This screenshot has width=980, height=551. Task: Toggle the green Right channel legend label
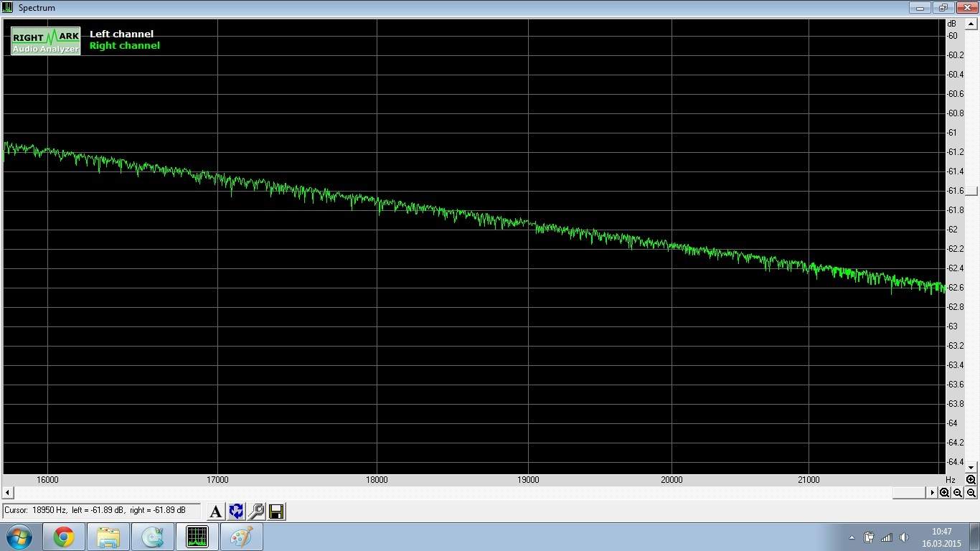tap(124, 46)
